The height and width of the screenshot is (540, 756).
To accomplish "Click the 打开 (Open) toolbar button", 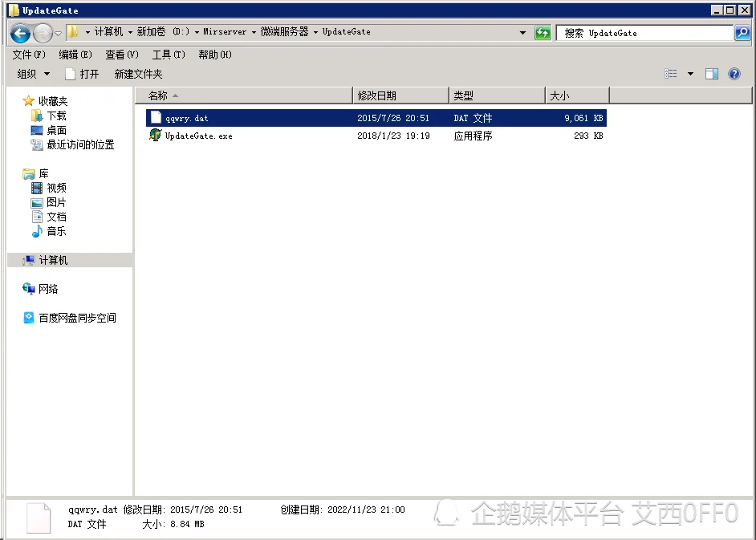I will [82, 74].
